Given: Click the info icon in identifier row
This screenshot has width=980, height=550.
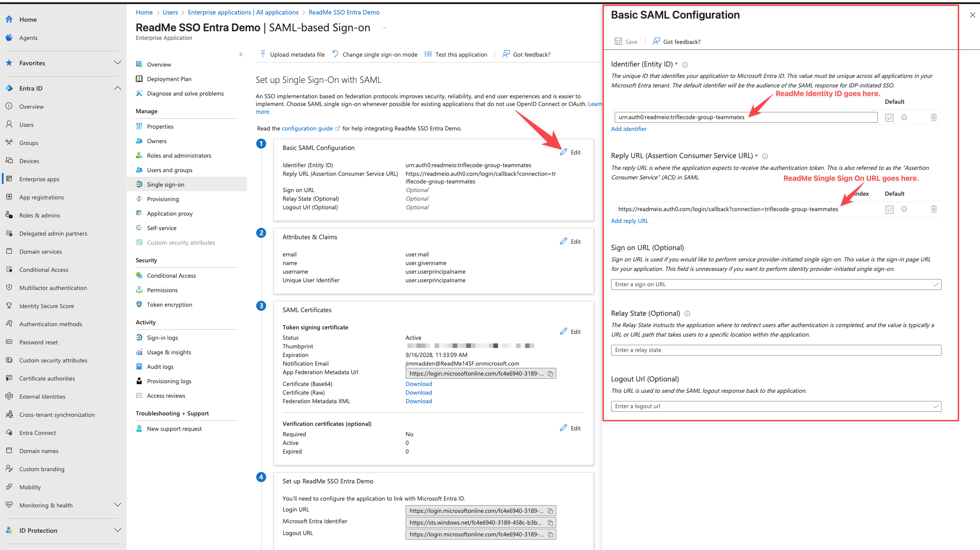Looking at the screenshot, I should (904, 117).
